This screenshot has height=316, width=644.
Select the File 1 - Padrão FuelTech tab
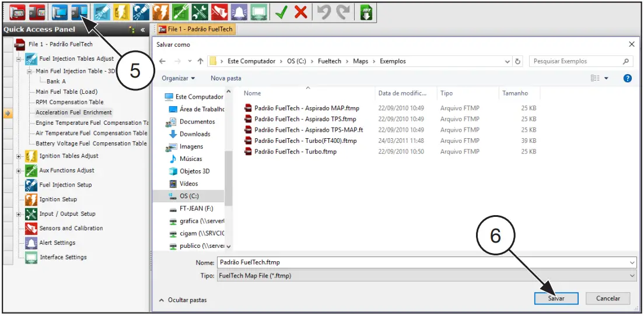pyautogui.click(x=195, y=29)
